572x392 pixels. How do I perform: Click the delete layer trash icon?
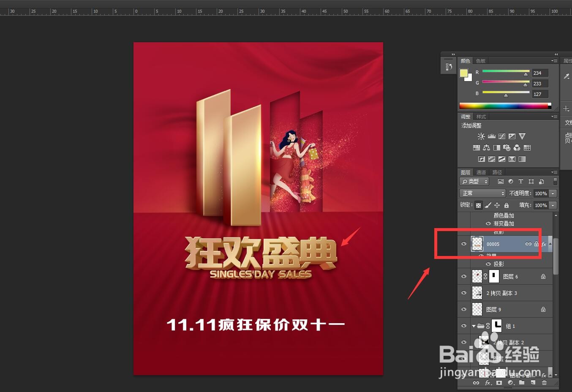tap(545, 383)
